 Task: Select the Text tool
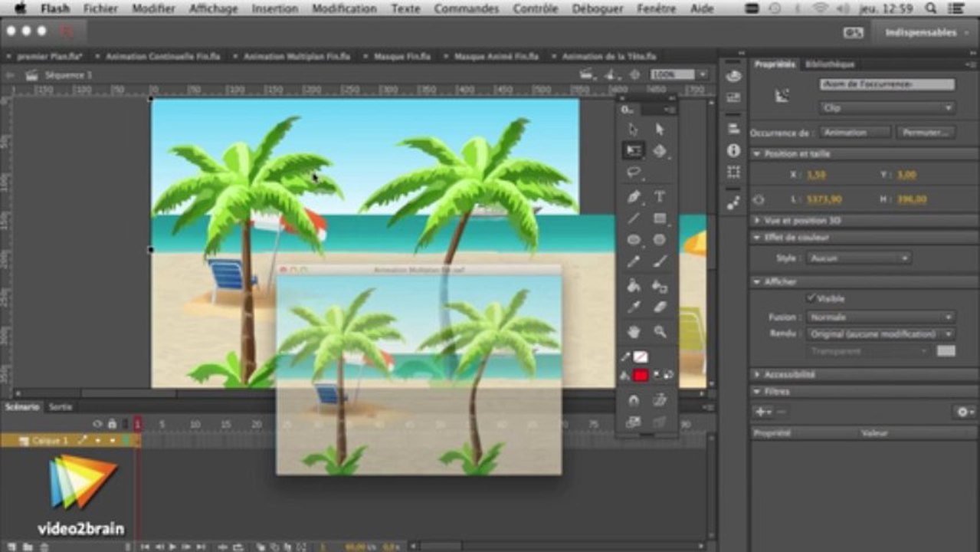point(660,197)
